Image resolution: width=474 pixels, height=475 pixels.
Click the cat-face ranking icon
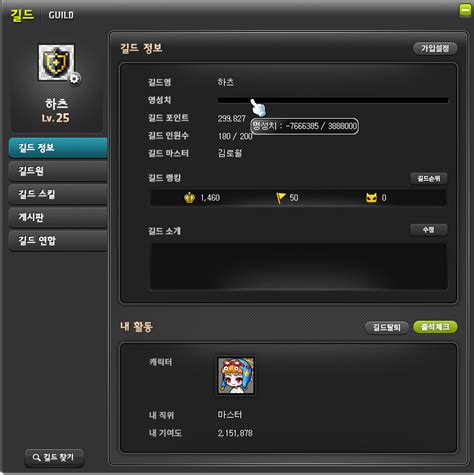[371, 198]
